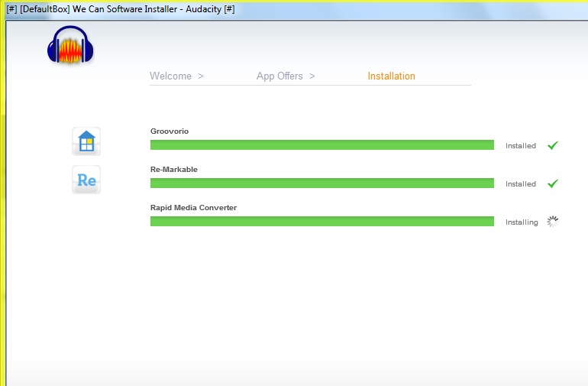
Task: Click the Installed status text for Groovorio
Action: tap(520, 146)
